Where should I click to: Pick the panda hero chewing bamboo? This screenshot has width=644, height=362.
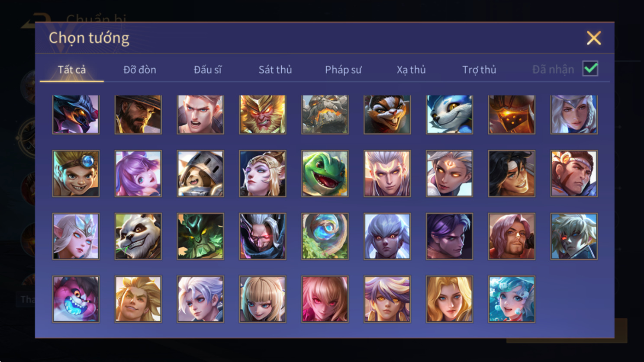click(138, 236)
